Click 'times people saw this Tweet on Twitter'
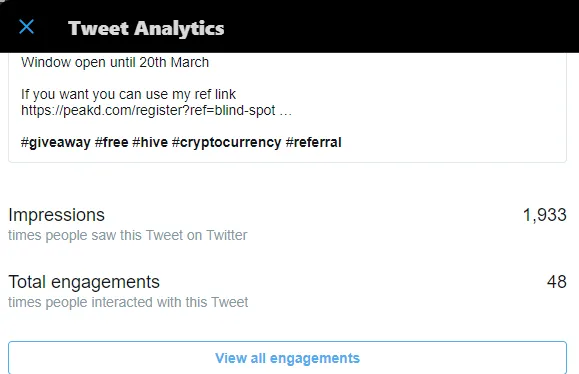Screen dimensions: 579x374 click(x=128, y=235)
